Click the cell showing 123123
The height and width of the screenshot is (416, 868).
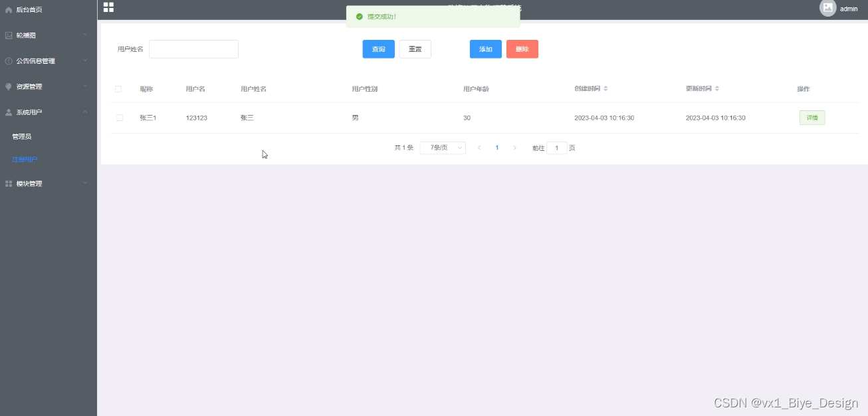197,118
